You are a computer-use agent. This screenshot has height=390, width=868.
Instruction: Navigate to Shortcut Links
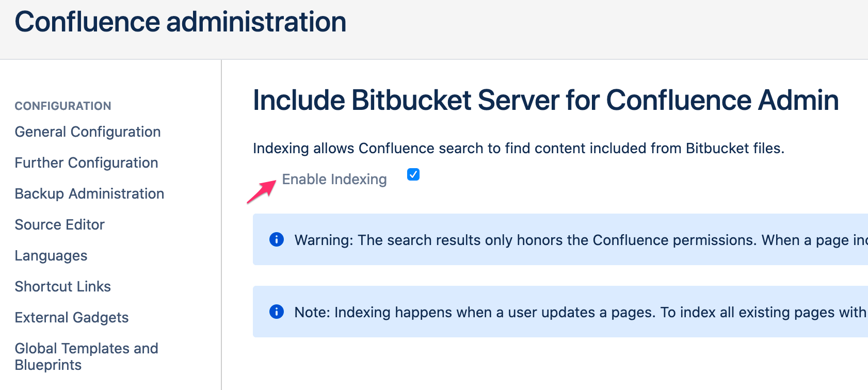coord(63,286)
